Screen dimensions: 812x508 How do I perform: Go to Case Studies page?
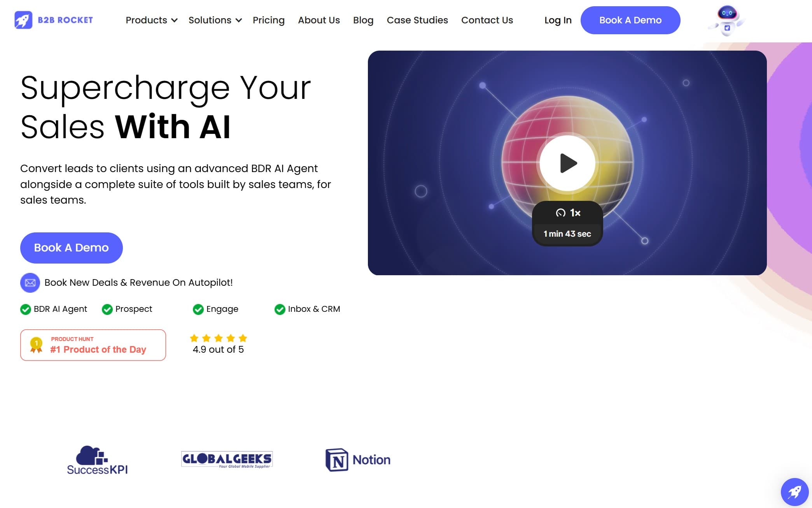pos(417,20)
